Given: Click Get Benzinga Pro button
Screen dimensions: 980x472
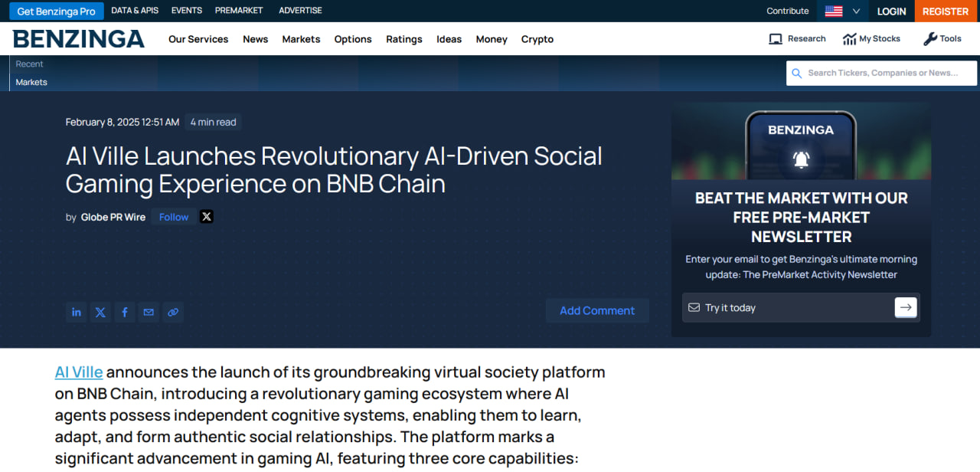Looking at the screenshot, I should click(x=57, y=11).
